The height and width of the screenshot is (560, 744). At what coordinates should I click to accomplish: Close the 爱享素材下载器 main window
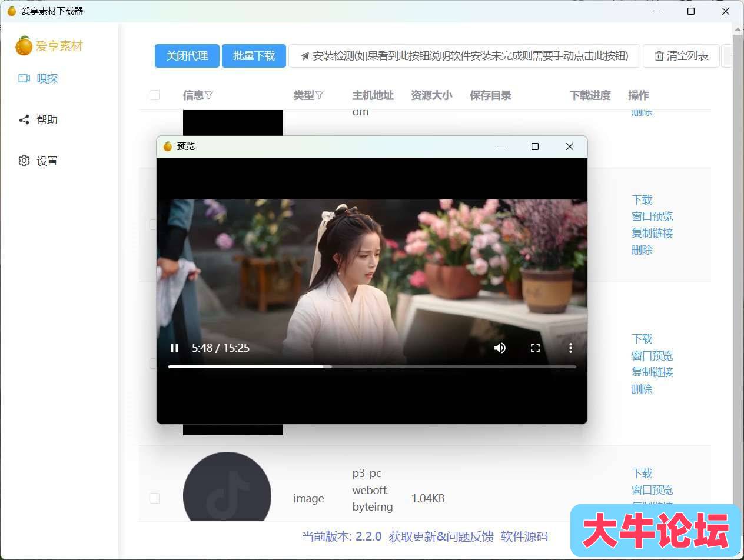726,11
